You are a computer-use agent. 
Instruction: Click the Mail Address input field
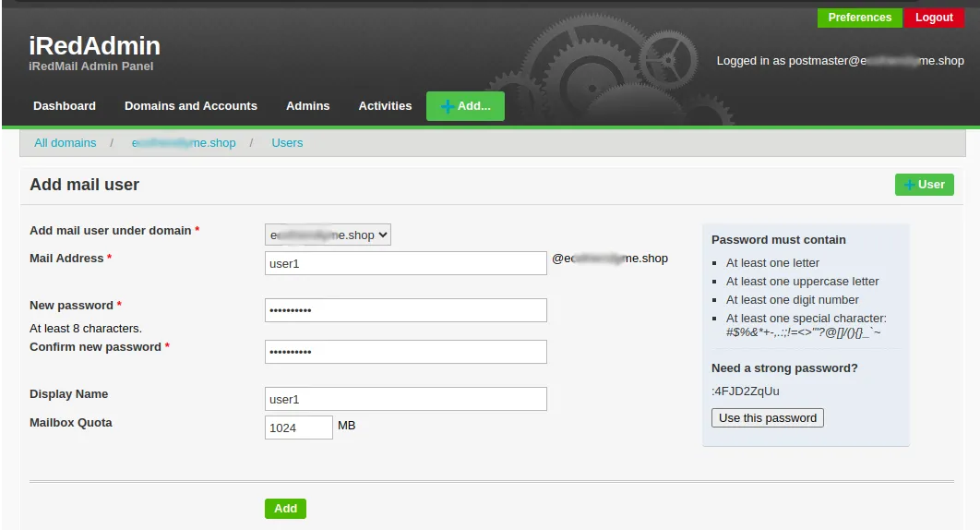point(406,263)
